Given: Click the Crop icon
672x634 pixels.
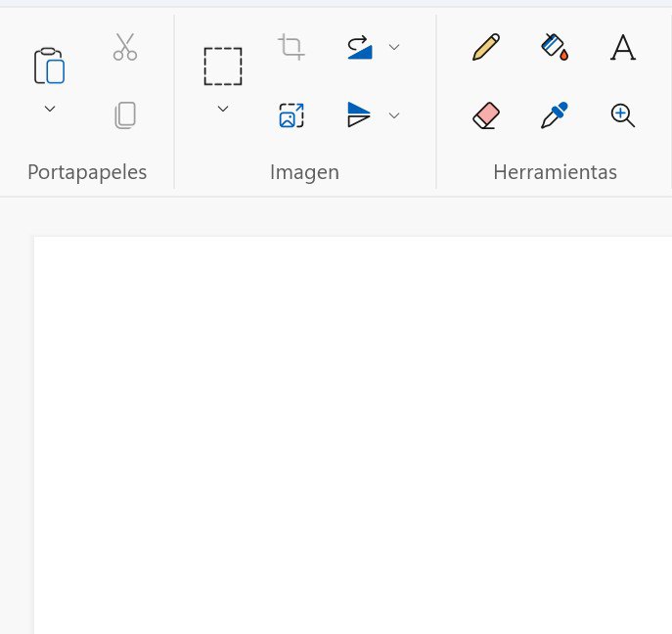Looking at the screenshot, I should point(291,47).
